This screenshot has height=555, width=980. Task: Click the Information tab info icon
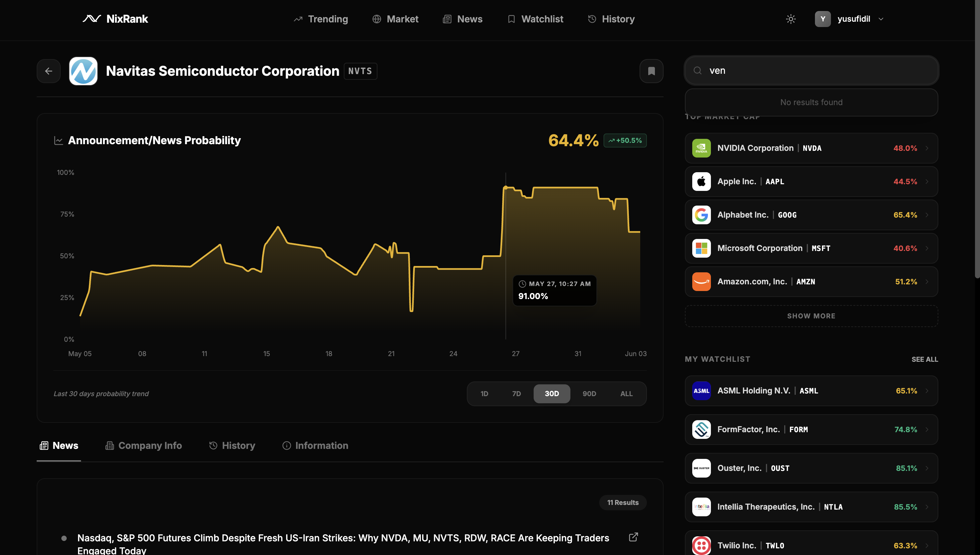coord(286,446)
